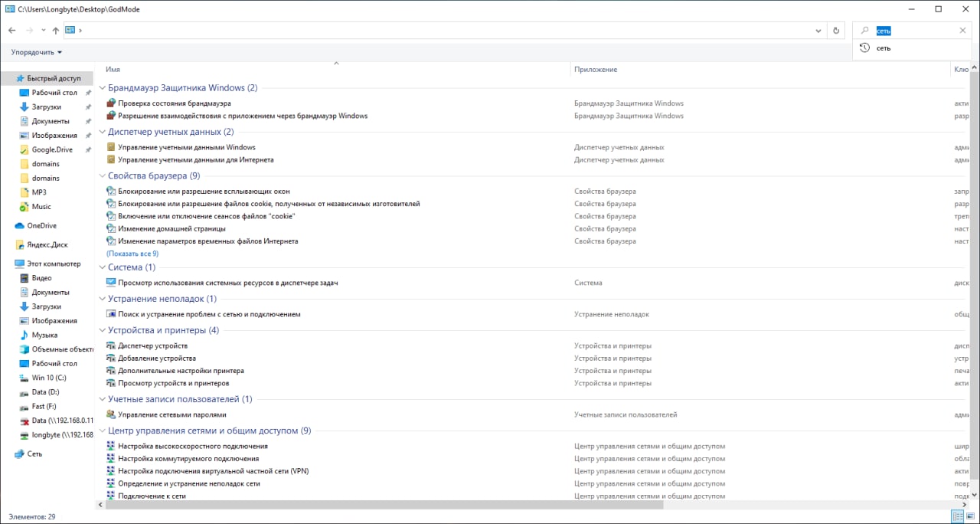Open the address bar history dropdown
980x524 pixels.
click(818, 31)
